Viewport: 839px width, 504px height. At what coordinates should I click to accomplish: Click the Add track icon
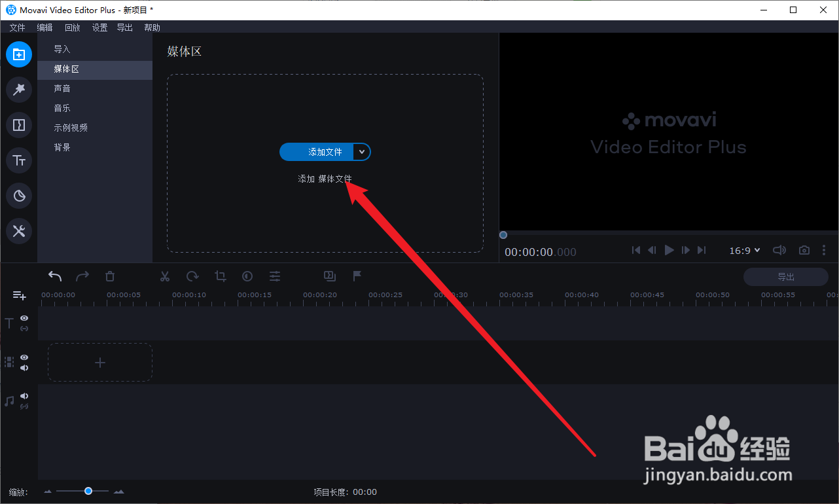pos(20,296)
